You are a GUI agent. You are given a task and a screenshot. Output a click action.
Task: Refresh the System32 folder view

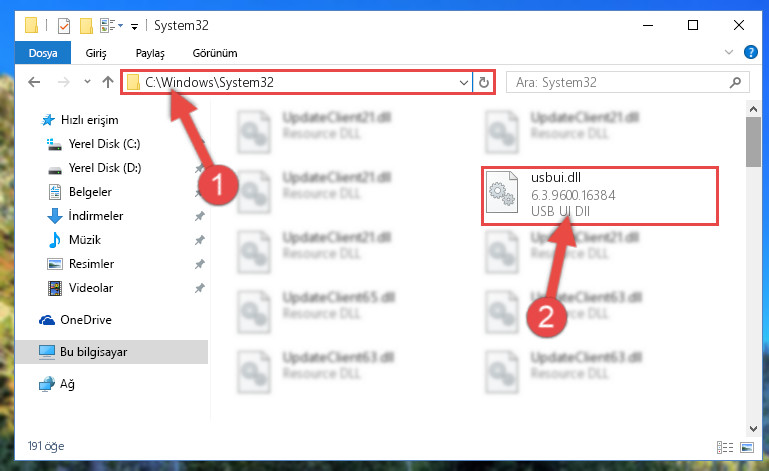tap(484, 82)
